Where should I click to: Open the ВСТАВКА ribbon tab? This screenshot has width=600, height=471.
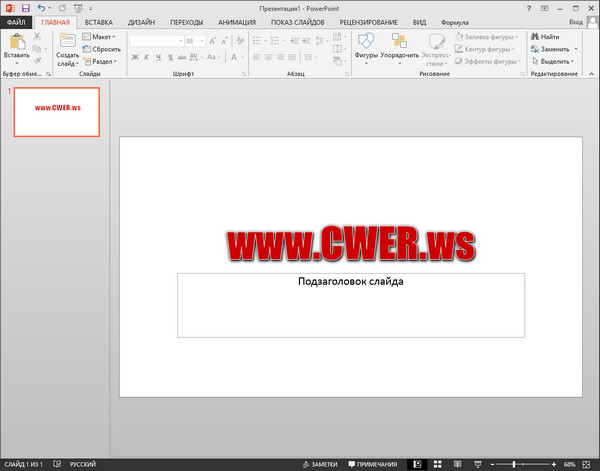(x=98, y=21)
